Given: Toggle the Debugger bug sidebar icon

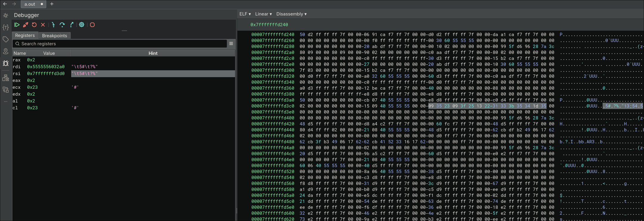Looking at the screenshot, I should point(5,63).
